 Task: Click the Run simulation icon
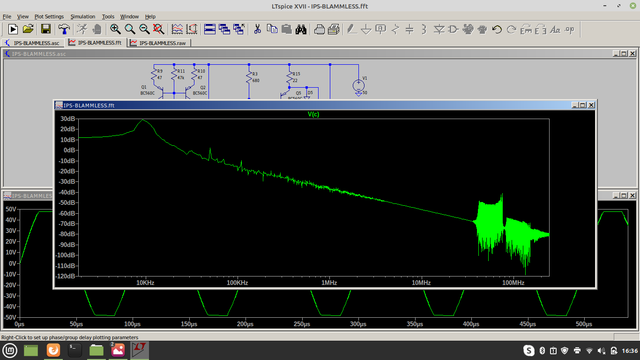[13, 29]
